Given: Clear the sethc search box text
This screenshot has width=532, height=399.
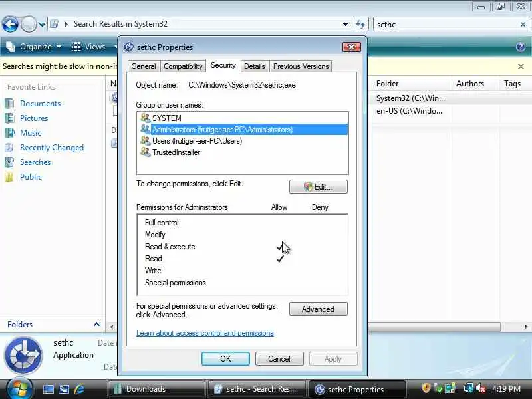Looking at the screenshot, I should click(x=523, y=25).
